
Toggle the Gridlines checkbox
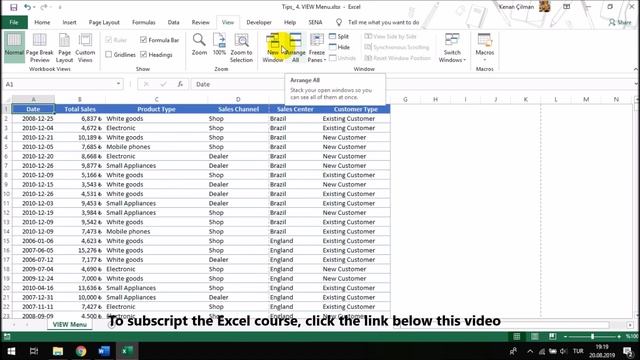[x=109, y=54]
